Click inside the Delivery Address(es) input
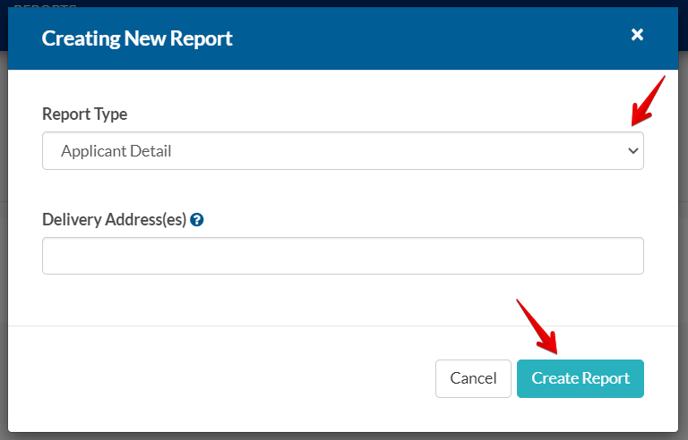The image size is (688, 440). coord(342,256)
